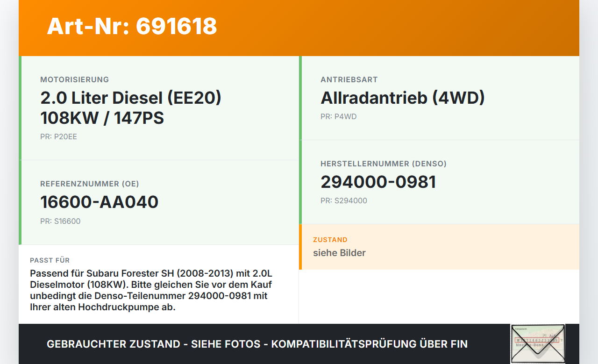Click the PR: P20EE code
598x364 pixels.
58,137
